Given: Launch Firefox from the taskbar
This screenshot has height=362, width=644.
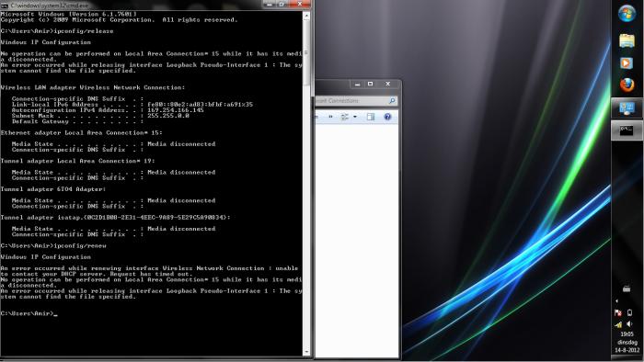Looking at the screenshot, I should 627,85.
